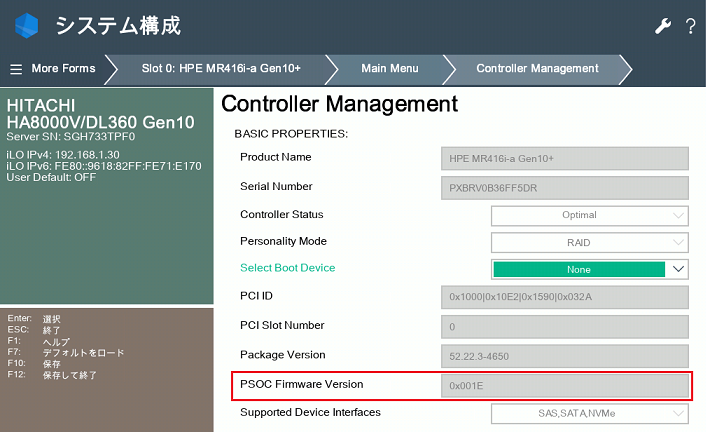
Task: Open help with the question mark icon
Action: (690, 26)
